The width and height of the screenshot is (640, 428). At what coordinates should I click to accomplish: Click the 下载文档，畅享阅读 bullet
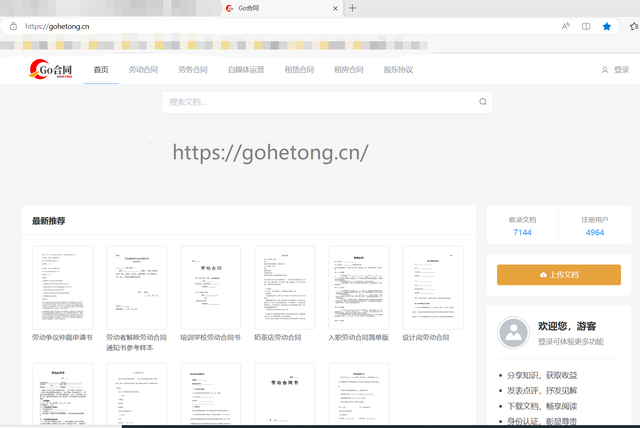tap(542, 406)
